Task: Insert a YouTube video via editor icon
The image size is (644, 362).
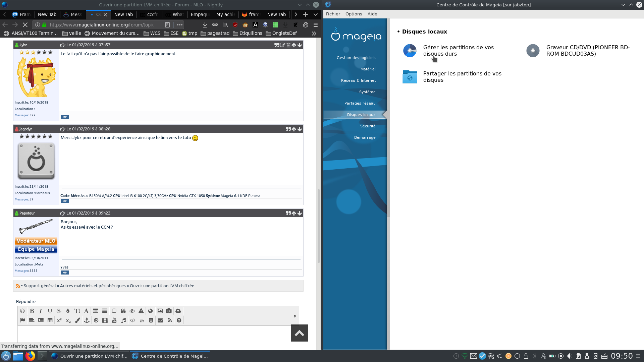Action: coord(114,320)
